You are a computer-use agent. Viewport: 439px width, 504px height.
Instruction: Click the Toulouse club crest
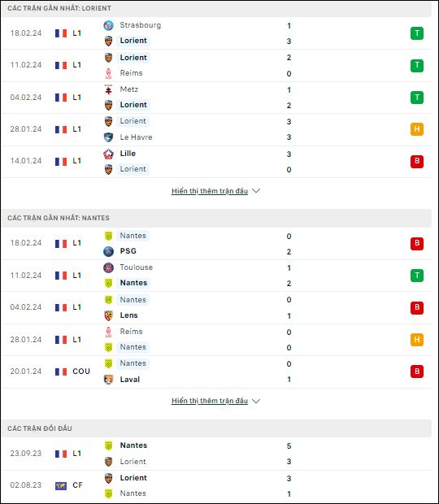108,267
